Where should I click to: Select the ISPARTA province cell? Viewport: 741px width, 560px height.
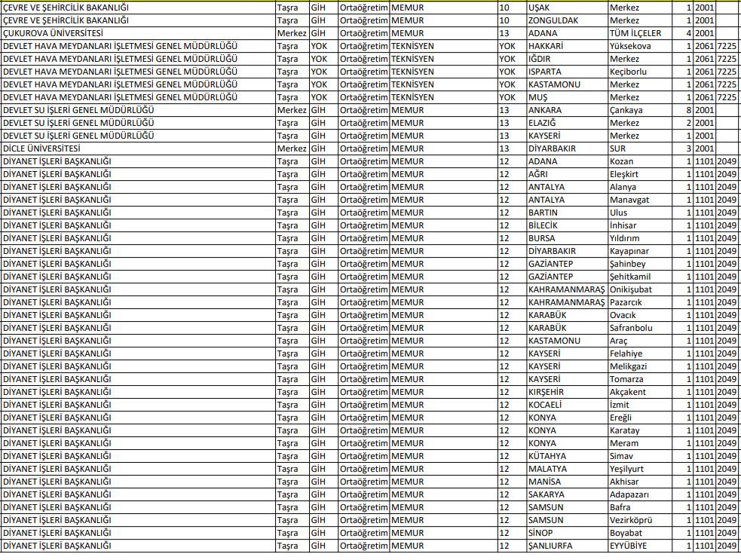tap(567, 72)
